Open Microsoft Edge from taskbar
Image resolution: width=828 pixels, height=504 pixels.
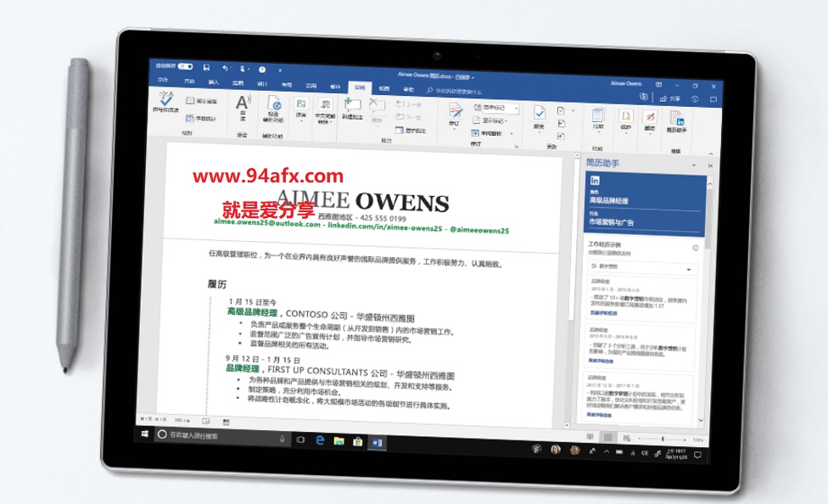pos(320,440)
